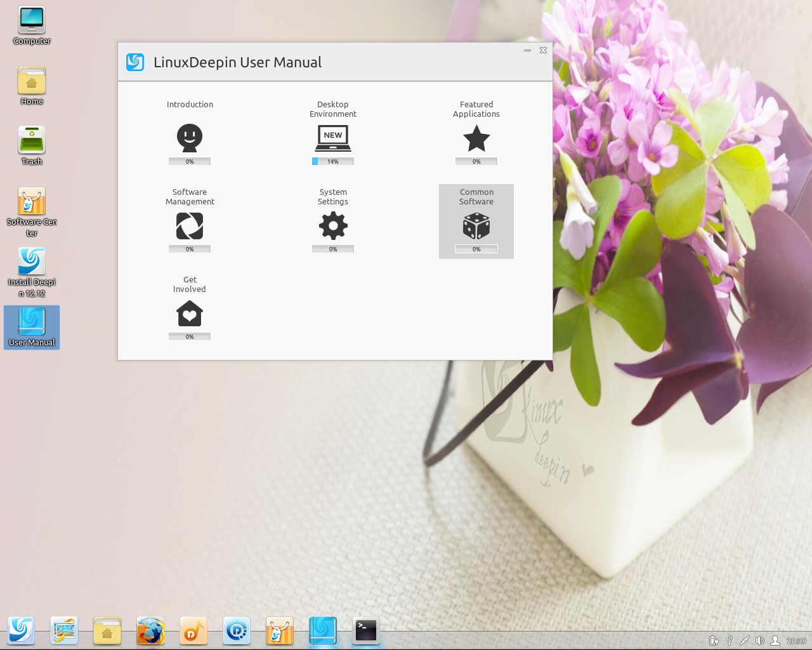
Task: Open the Software Management aperture icon
Action: (x=190, y=226)
